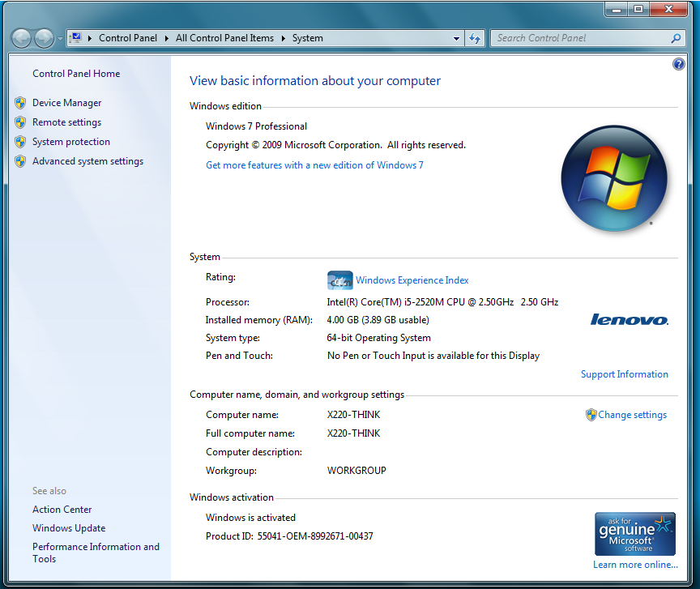This screenshot has width=700, height=589.
Task: Click the Back navigation arrow button
Action: tap(21, 38)
